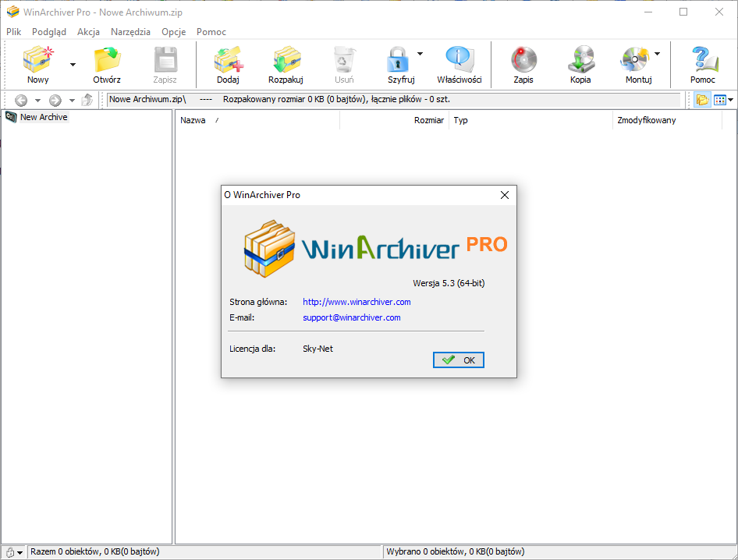Open the forward history dropdown arrow
Screen dimensions: 738x560
pos(72,101)
